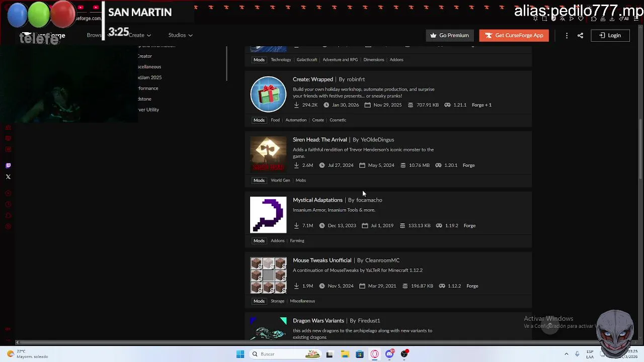Select Redstone category in sidebar
Image resolution: width=644 pixels, height=362 pixels.
pos(144,99)
